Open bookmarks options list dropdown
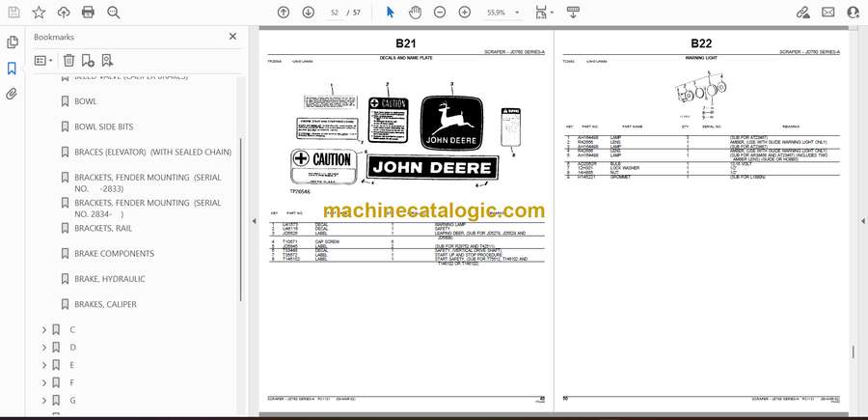Image resolution: width=868 pixels, height=420 pixels. click(x=43, y=61)
